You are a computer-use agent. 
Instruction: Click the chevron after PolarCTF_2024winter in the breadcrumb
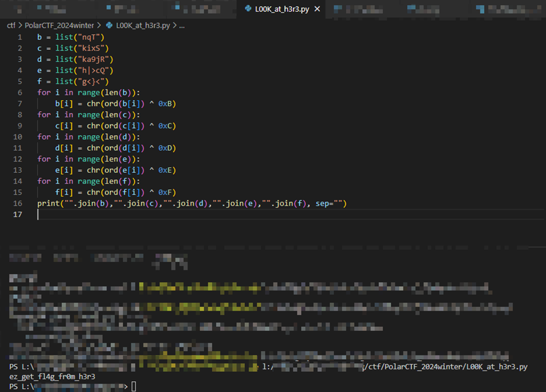point(99,25)
